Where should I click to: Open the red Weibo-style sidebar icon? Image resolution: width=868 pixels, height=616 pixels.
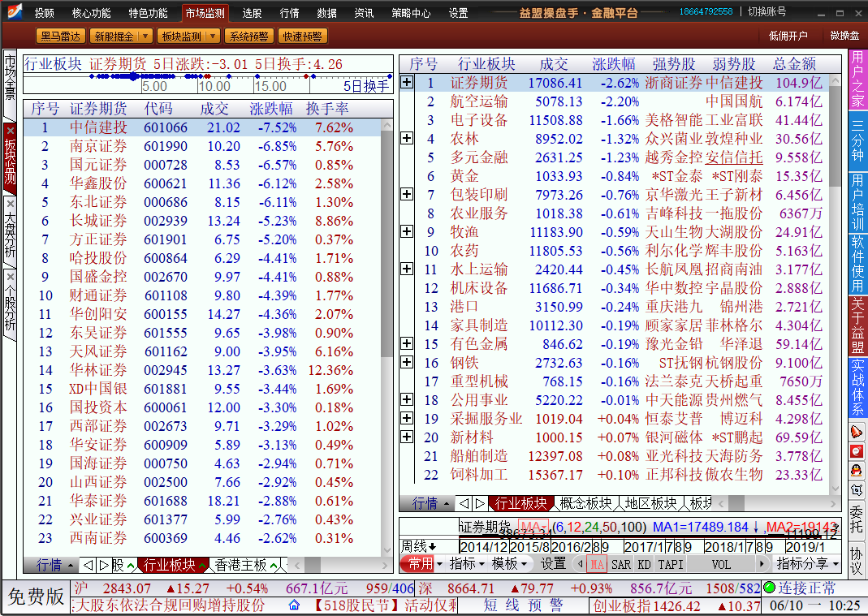click(x=857, y=451)
